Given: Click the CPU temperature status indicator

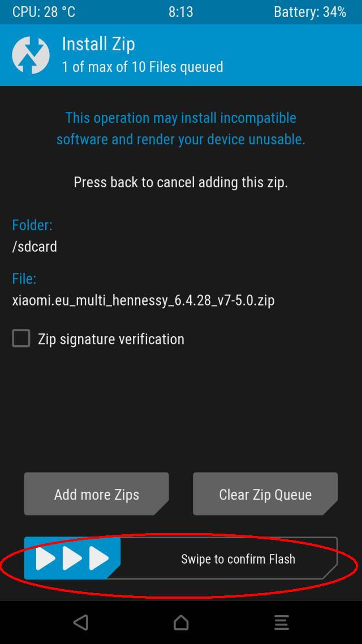Looking at the screenshot, I should [x=44, y=12].
